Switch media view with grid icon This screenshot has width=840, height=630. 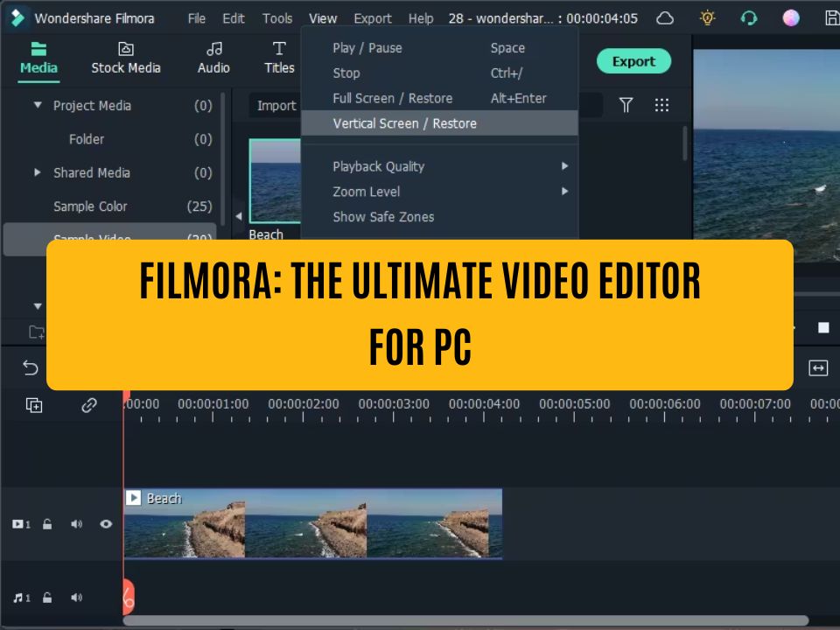point(662,106)
